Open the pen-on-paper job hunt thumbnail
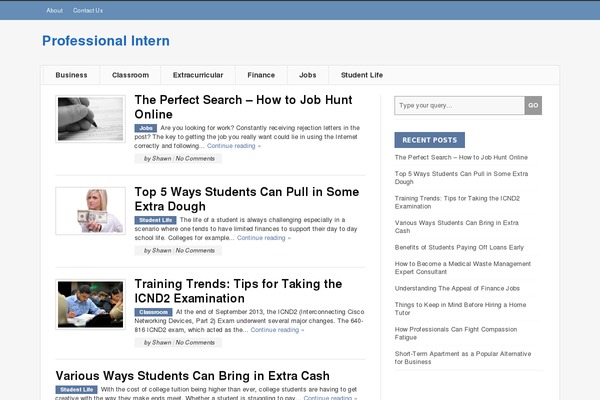The height and width of the screenshot is (400, 600). click(90, 119)
